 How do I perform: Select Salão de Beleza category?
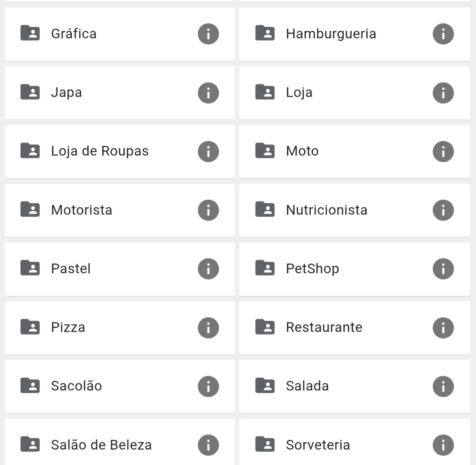(120, 442)
